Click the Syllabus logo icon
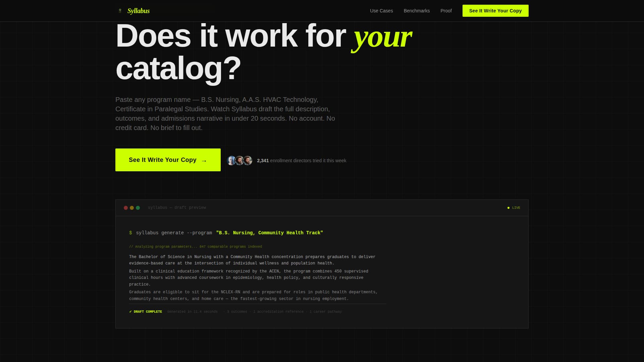 click(120, 11)
